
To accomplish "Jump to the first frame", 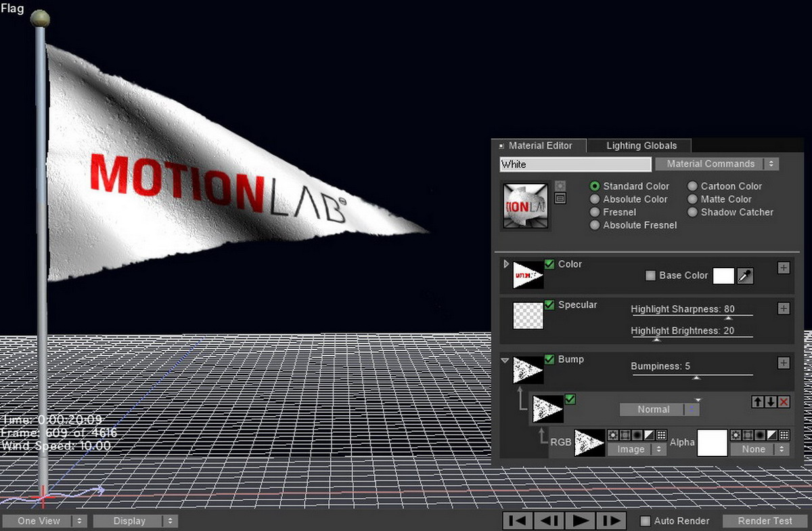I will [x=518, y=521].
